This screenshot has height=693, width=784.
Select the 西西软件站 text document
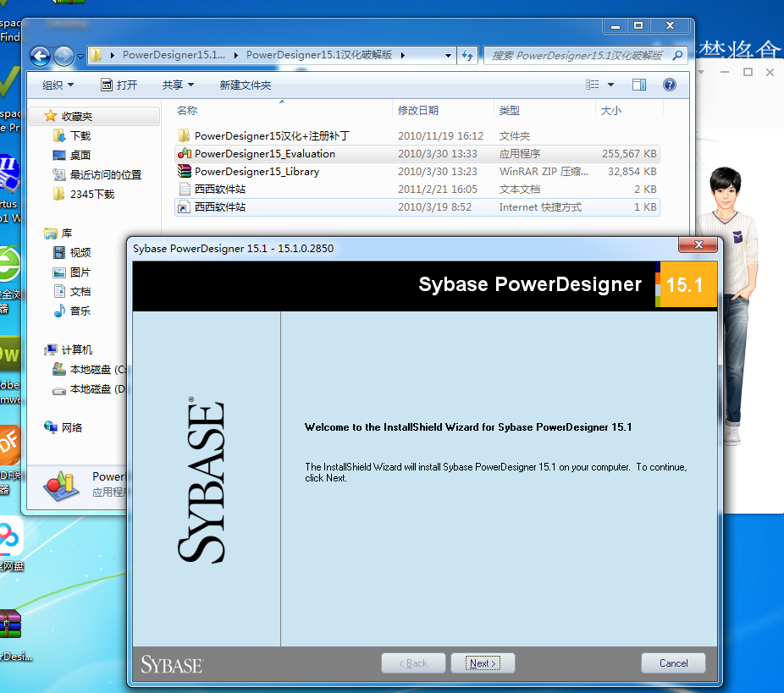tap(219, 190)
